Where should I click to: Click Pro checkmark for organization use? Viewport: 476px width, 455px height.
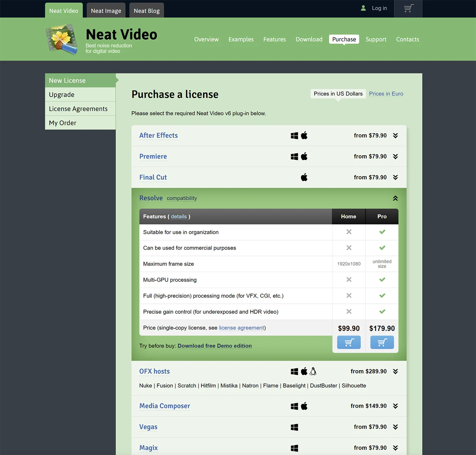382,232
